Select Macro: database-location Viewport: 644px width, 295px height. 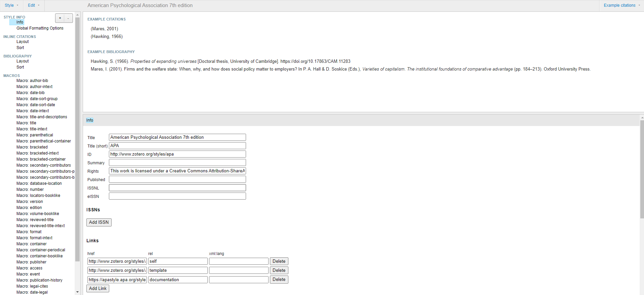39,183
